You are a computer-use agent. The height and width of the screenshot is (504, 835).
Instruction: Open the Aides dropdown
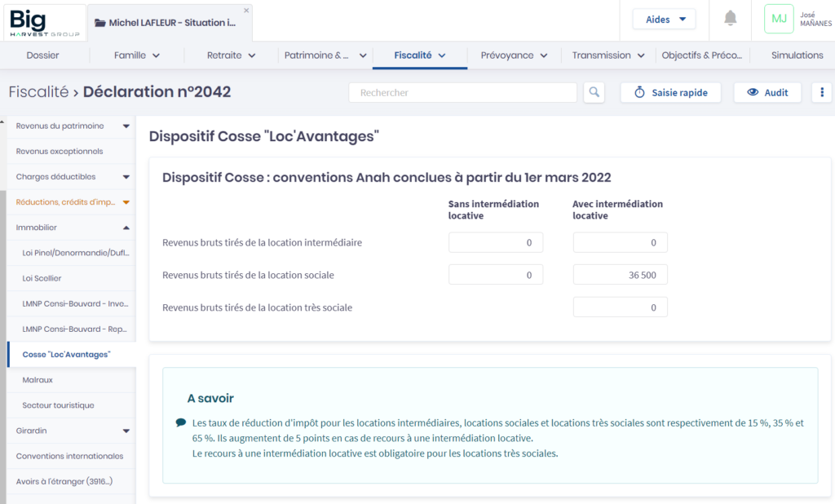tap(665, 20)
